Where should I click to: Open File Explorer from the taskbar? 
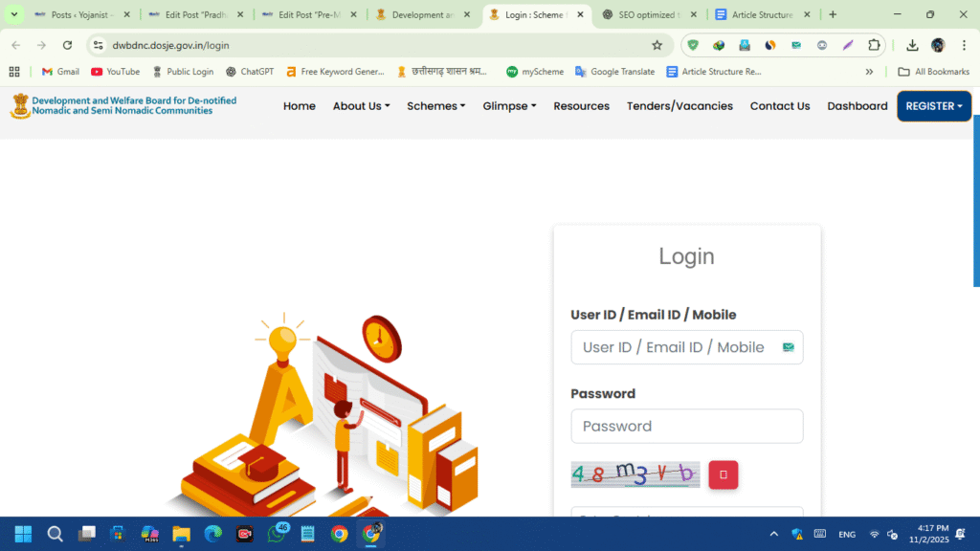pyautogui.click(x=181, y=534)
